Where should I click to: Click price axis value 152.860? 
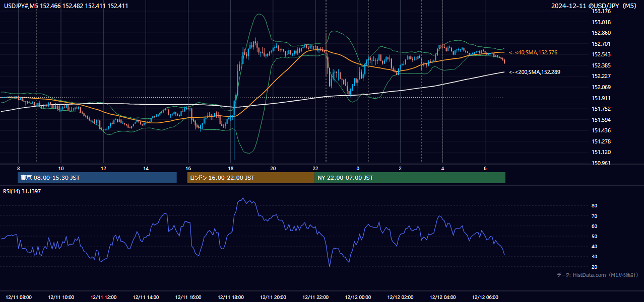pos(601,33)
